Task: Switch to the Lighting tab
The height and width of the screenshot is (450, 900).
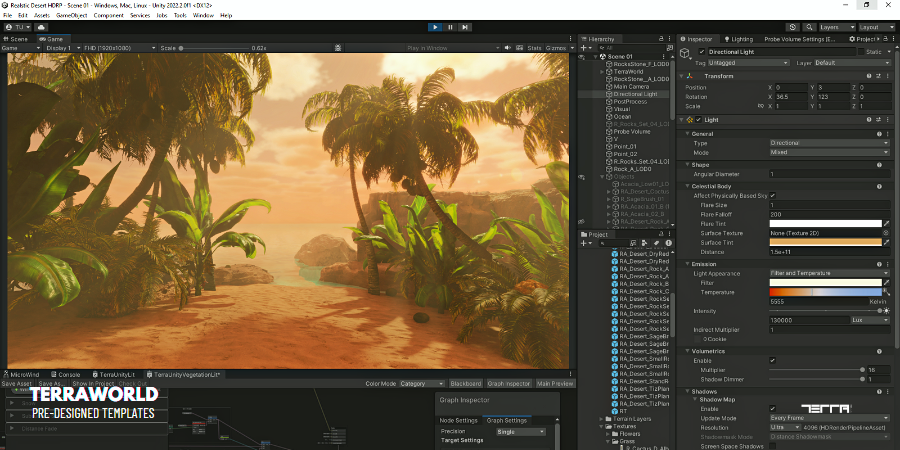Action: pos(738,39)
